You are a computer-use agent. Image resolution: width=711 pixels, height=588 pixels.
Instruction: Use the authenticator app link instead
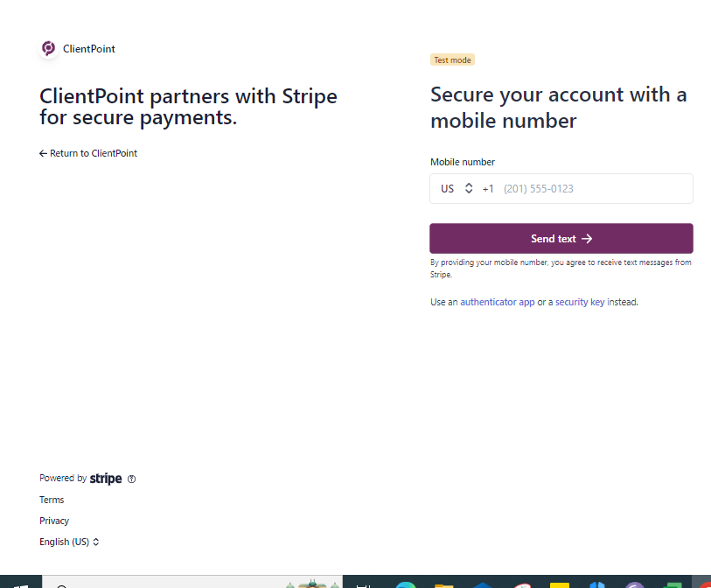coord(498,302)
